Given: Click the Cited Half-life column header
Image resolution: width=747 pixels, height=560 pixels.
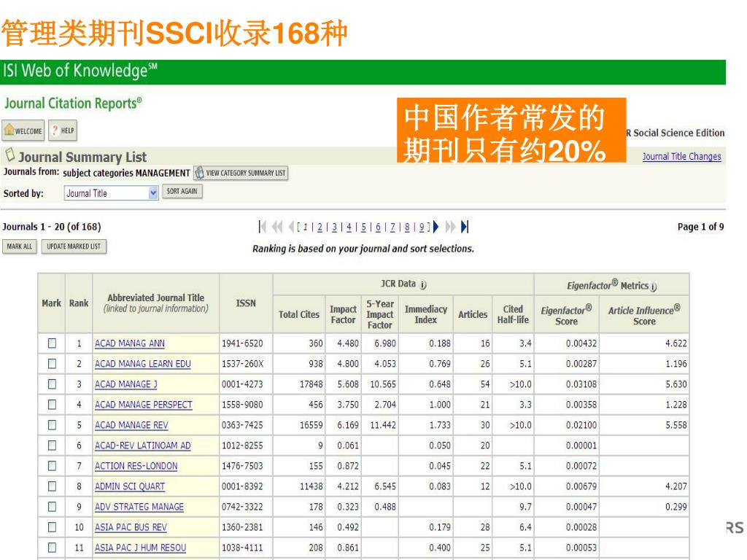Looking at the screenshot, I should point(513,314).
